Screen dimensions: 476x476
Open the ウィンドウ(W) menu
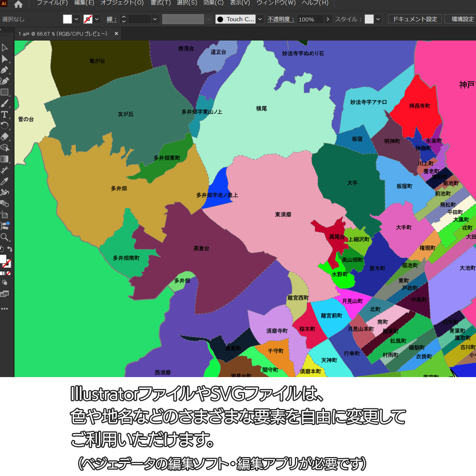coord(276,3)
